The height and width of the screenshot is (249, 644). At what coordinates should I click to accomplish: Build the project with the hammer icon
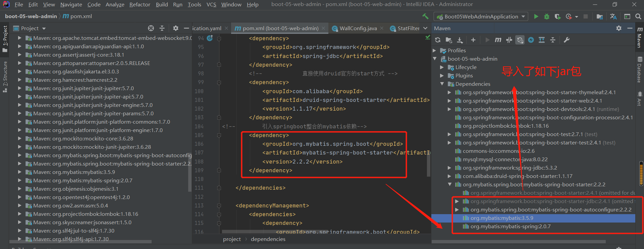tap(425, 16)
